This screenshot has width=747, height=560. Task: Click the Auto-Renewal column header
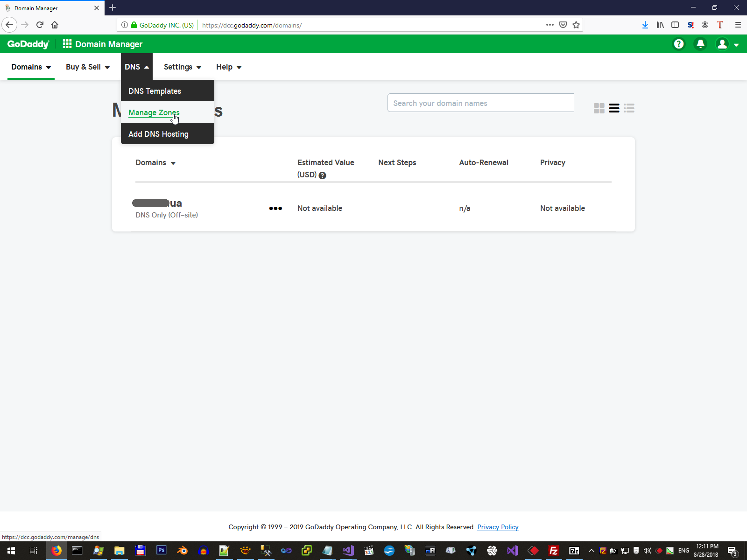pyautogui.click(x=484, y=162)
